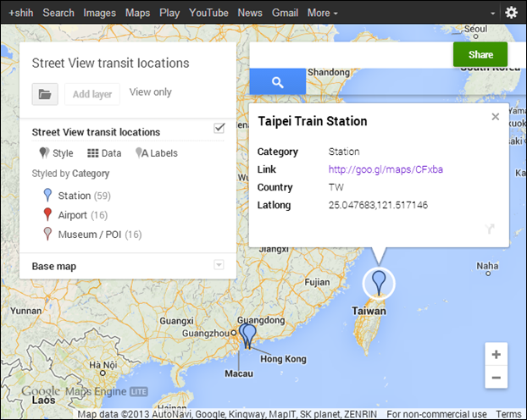Click the Seoul city label

click(x=475, y=29)
